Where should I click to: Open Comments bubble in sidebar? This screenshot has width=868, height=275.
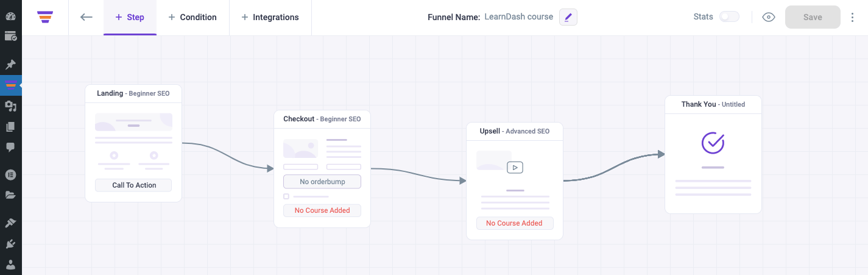[10, 147]
